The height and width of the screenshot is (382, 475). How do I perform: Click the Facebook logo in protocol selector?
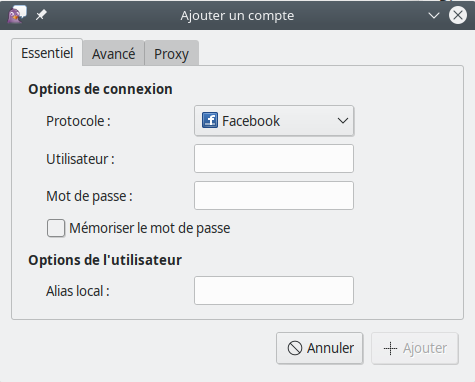pyautogui.click(x=210, y=120)
